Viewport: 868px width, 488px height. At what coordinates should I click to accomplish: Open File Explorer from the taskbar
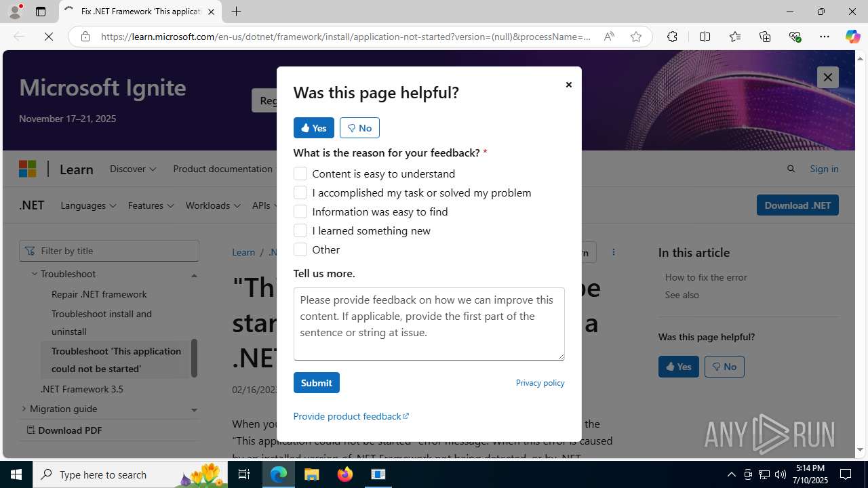[x=312, y=474]
